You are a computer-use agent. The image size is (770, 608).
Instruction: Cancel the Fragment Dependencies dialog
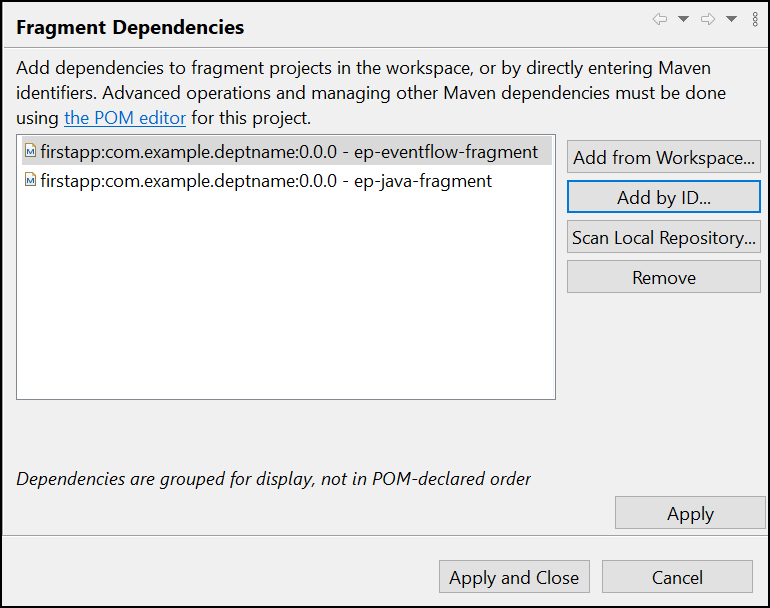(677, 577)
